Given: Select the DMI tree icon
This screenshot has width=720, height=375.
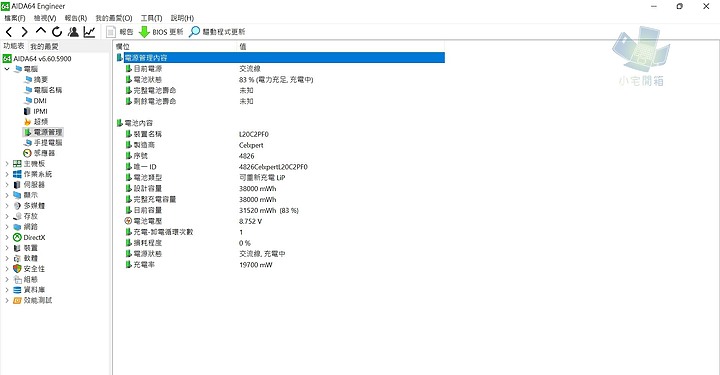Looking at the screenshot, I should [28, 101].
